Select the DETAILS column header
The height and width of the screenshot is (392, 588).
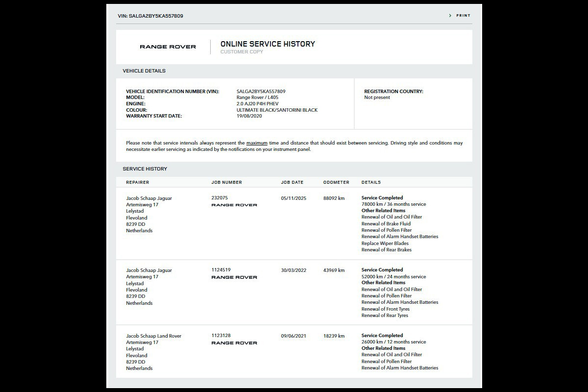coord(371,182)
